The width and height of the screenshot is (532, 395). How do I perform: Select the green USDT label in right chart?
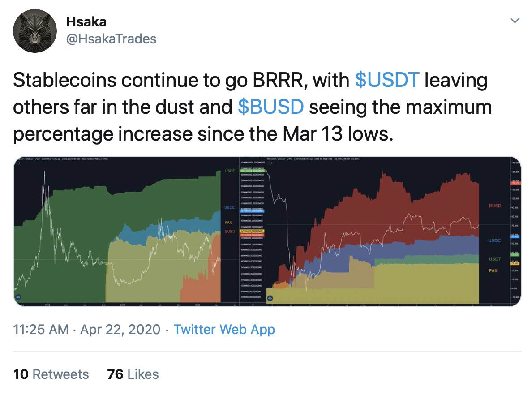tap(495, 259)
